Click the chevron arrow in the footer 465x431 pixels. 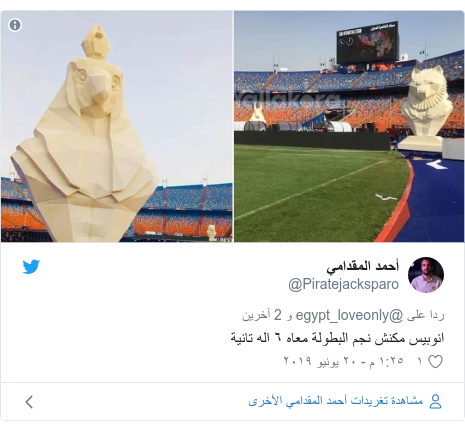(29, 402)
